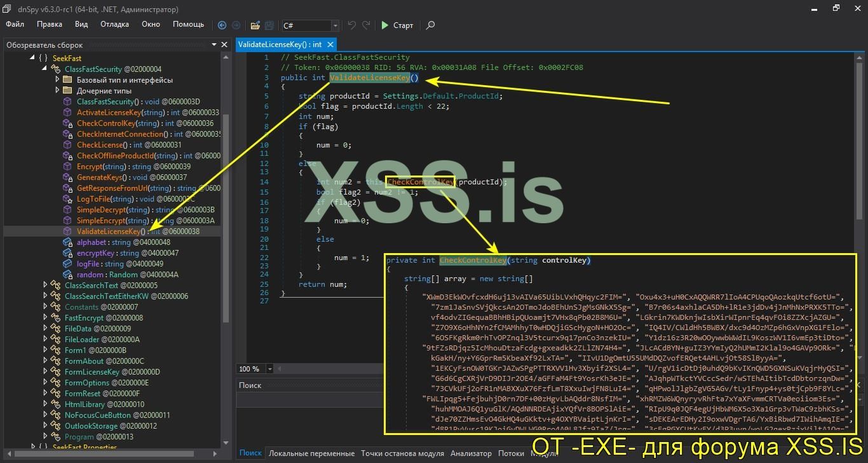868x463 pixels.
Task: Select CheckControlKey(string) method in tree
Action: pos(145,123)
